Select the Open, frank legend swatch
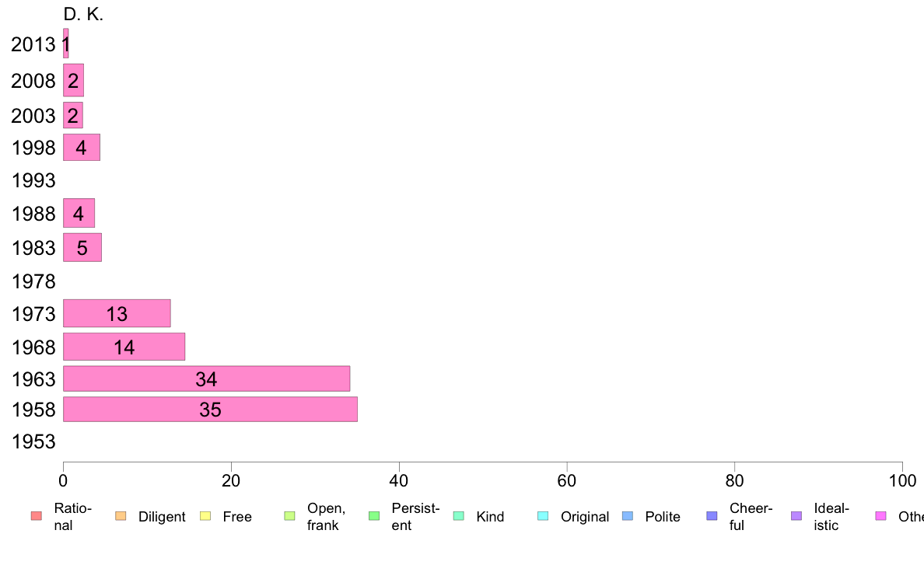 (x=289, y=516)
